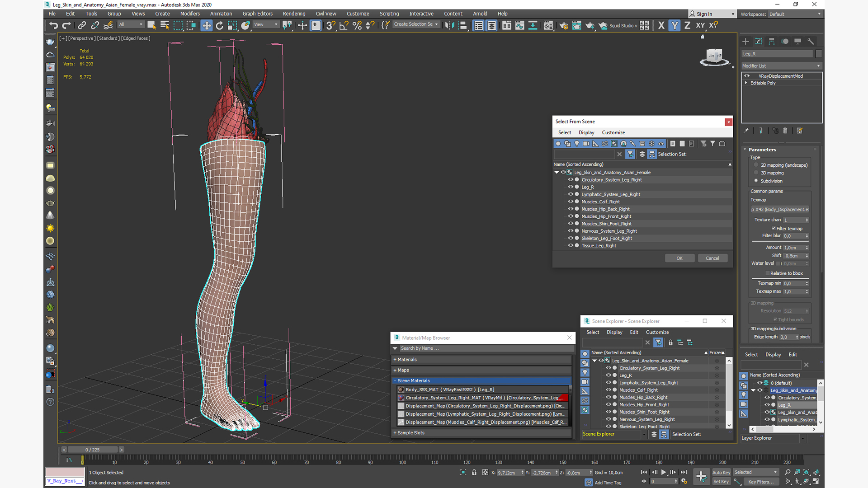Click the Play Animation button
Image resolution: width=868 pixels, height=488 pixels.
click(x=664, y=472)
